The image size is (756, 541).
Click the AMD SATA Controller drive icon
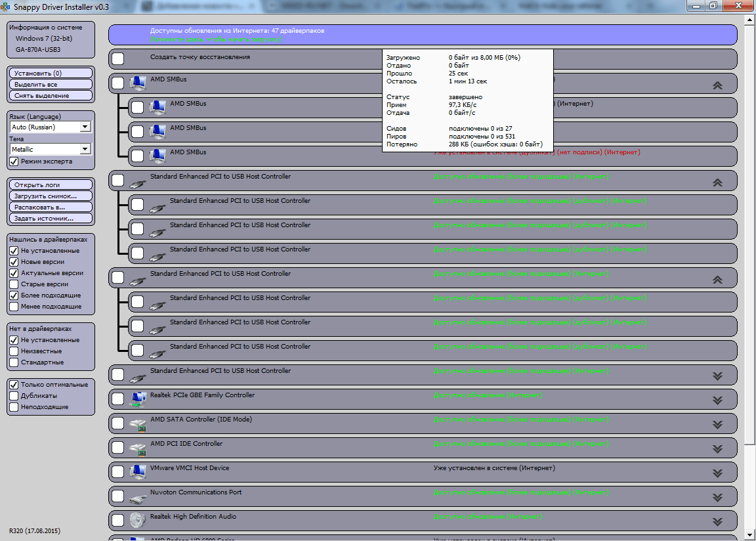pos(138,424)
